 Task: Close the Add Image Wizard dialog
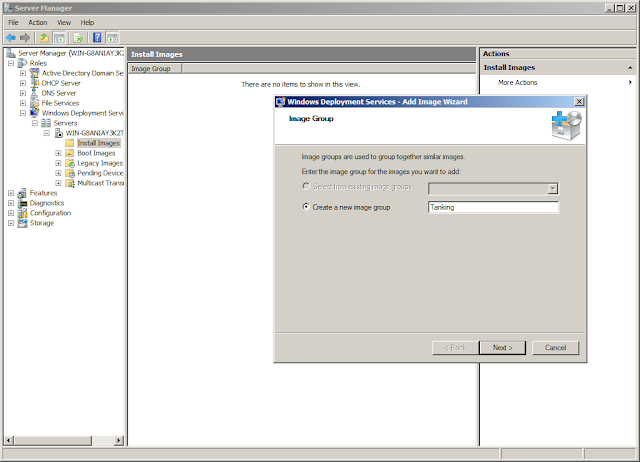[x=579, y=102]
